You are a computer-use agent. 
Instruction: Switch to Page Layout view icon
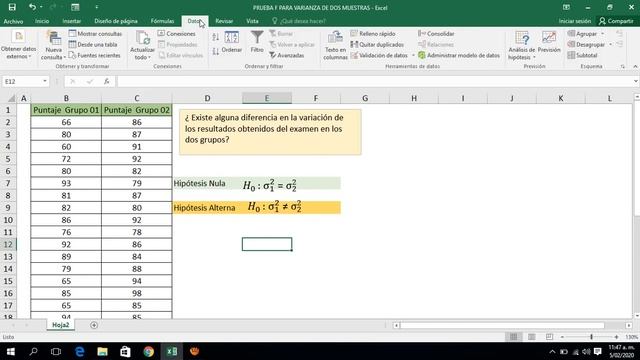[531, 337]
